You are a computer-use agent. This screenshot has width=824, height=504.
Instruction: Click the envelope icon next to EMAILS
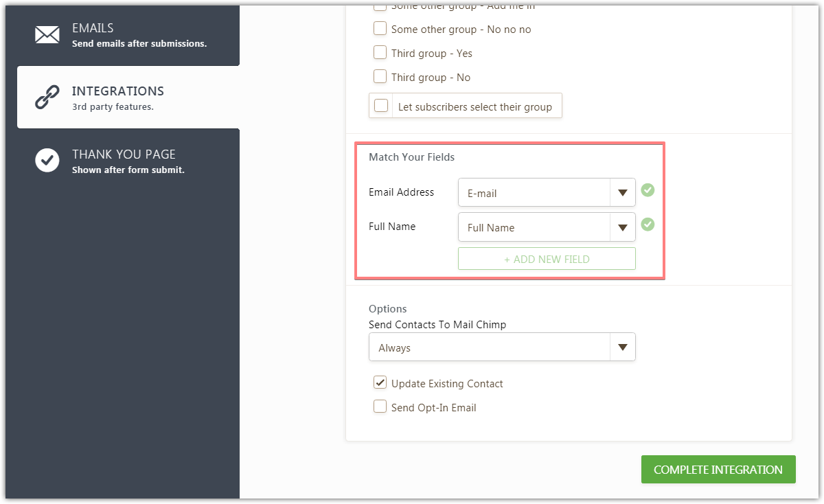click(47, 34)
